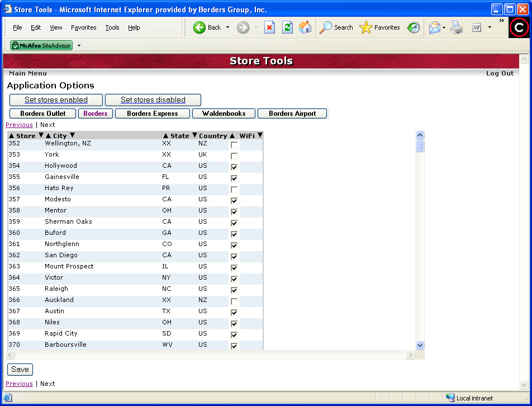Sort Country column ascending arrow
This screenshot has height=406, width=532.
[232, 136]
